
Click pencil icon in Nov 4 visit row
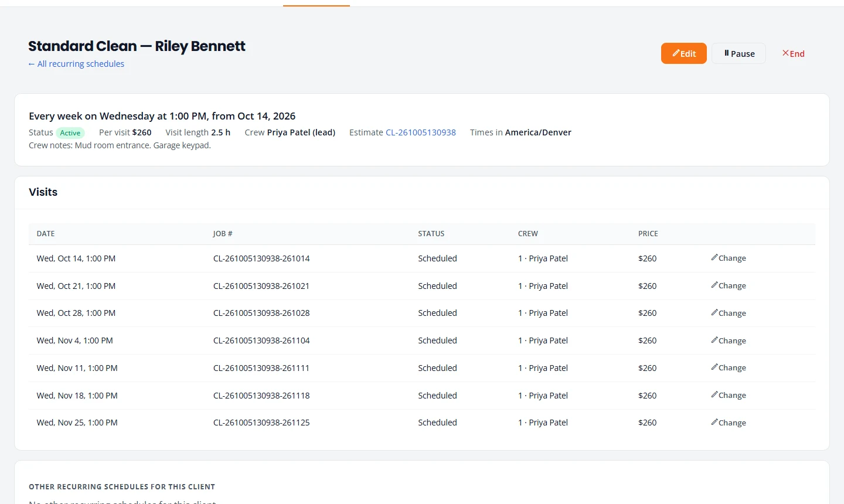[714, 340]
